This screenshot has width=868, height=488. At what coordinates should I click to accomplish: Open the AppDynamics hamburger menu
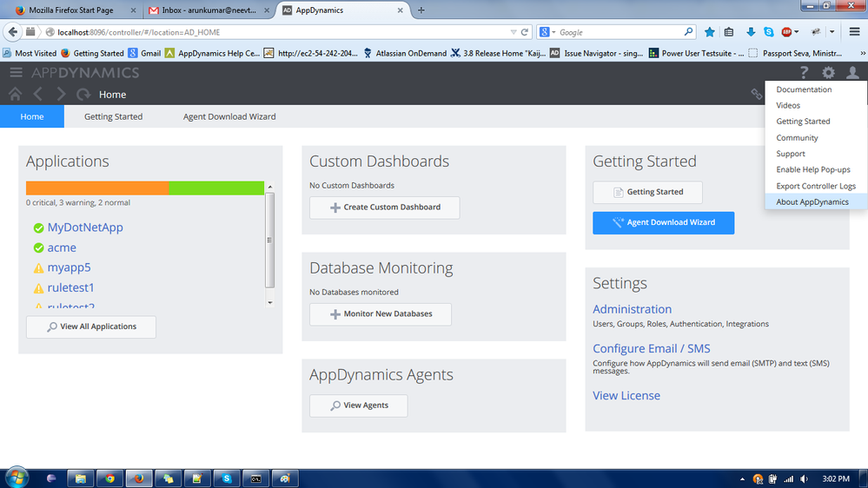tap(16, 73)
